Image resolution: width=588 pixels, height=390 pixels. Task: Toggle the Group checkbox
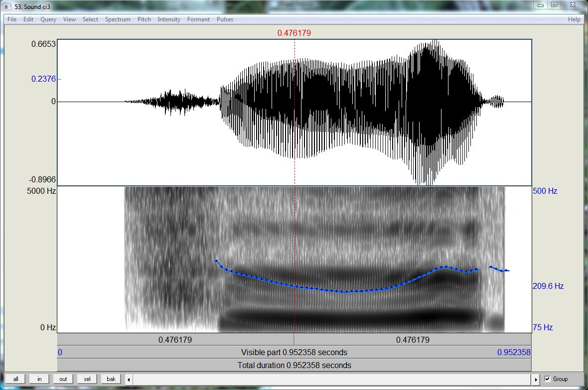547,379
